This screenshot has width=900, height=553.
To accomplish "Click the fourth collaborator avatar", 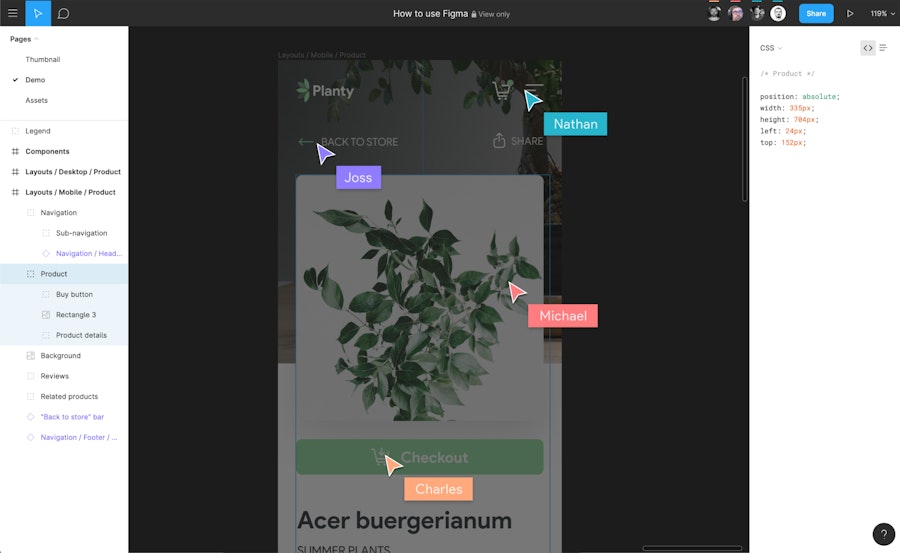I will tap(778, 13).
